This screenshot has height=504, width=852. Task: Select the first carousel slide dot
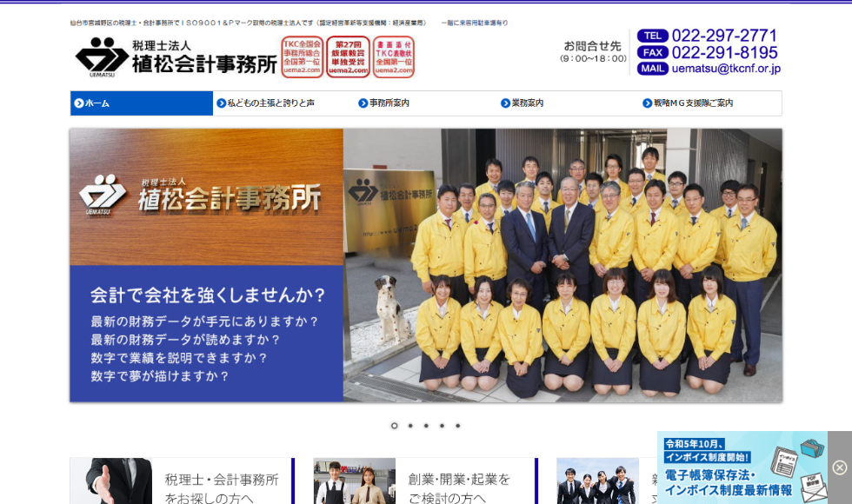click(394, 426)
